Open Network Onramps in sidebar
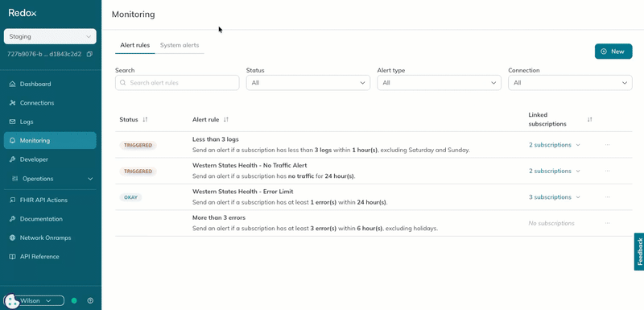 (x=50, y=238)
